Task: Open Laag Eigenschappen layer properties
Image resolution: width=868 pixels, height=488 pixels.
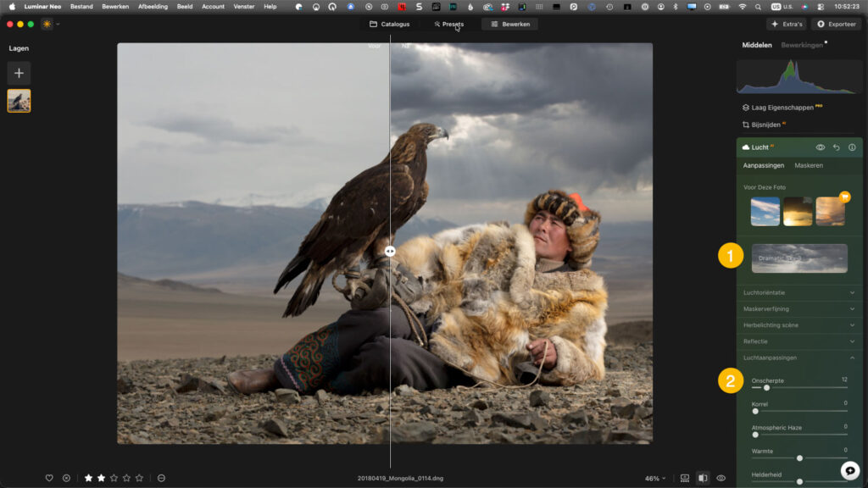Action: click(782, 108)
